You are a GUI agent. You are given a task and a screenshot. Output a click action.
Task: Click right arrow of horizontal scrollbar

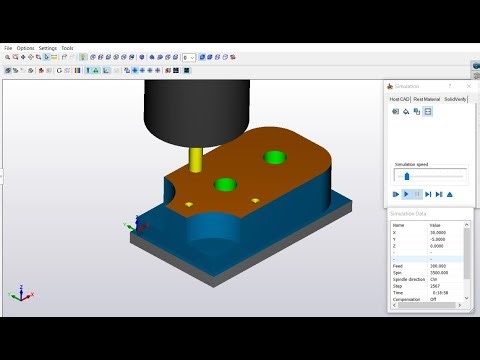pyautogui.click(x=459, y=305)
